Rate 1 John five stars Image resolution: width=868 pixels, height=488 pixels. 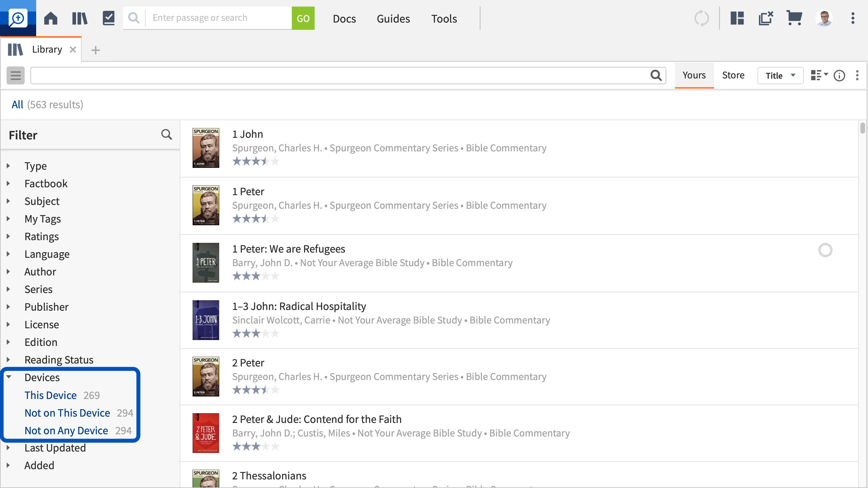click(x=275, y=161)
